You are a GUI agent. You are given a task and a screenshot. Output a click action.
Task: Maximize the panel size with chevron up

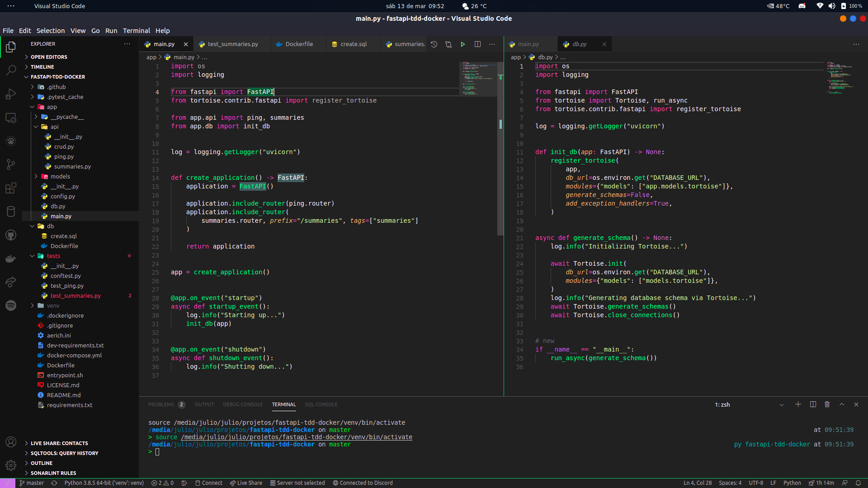coord(842,404)
